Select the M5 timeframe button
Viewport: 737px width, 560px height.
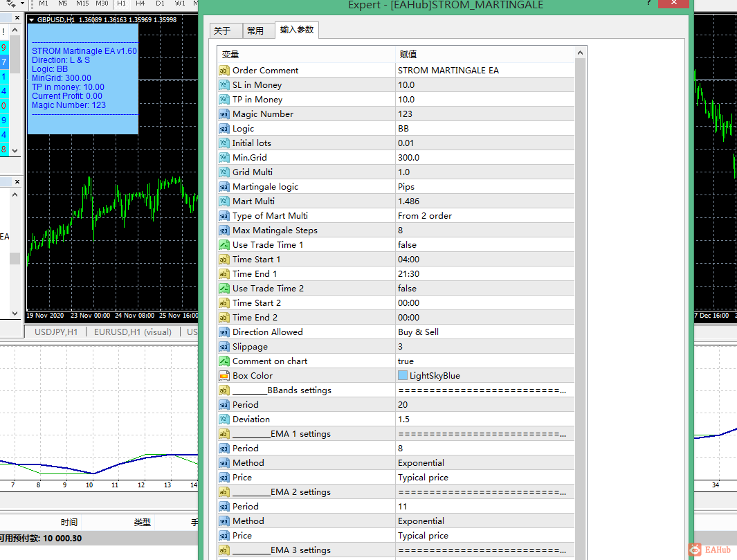point(63,3)
